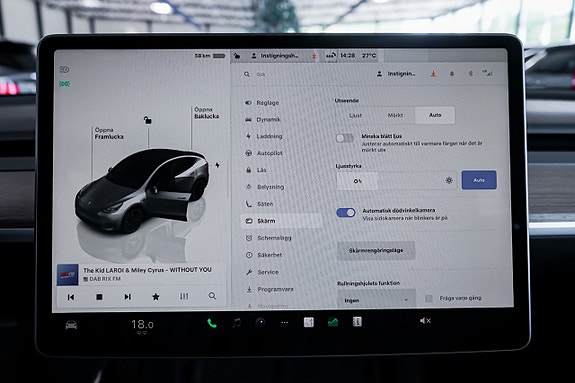The height and width of the screenshot is (383, 575).
Task: Tap the RIX FM station thumbnail
Action: coord(67,275)
